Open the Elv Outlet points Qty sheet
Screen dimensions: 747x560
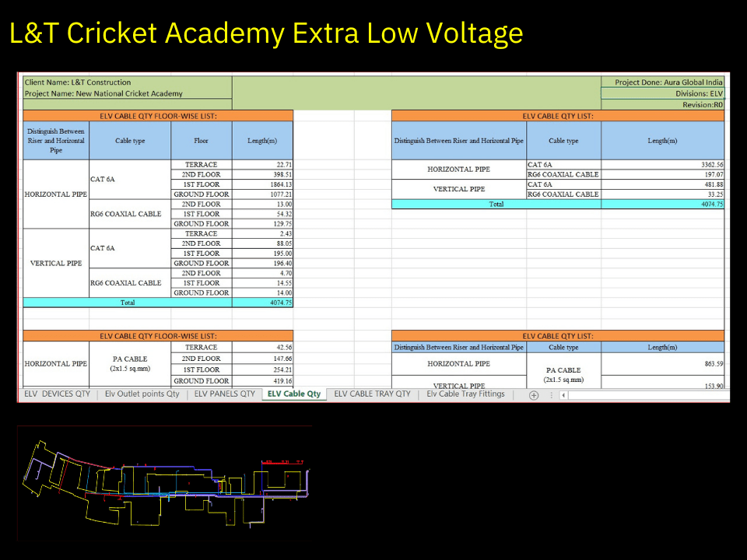click(x=142, y=394)
